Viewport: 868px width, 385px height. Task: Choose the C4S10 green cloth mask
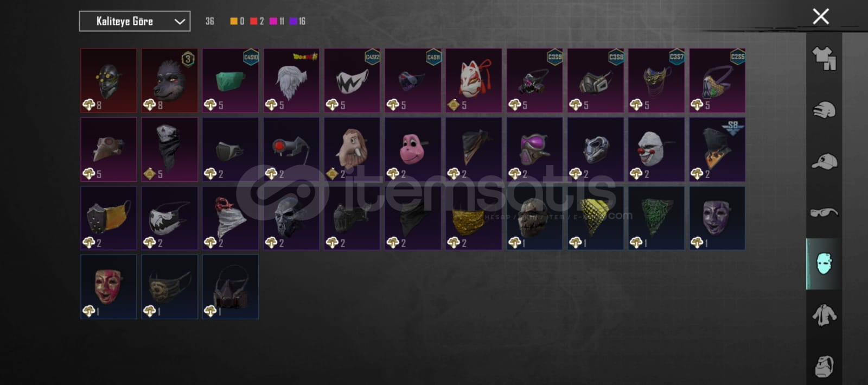(x=231, y=80)
